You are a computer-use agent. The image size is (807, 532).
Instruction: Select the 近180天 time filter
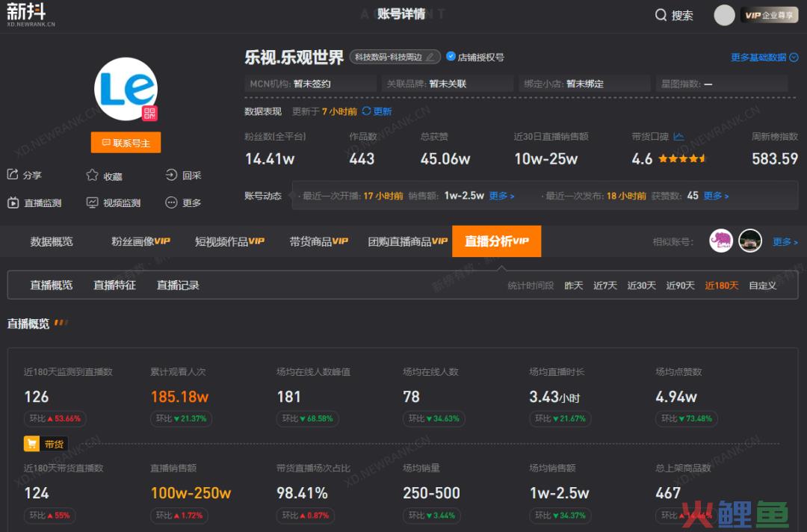click(720, 285)
